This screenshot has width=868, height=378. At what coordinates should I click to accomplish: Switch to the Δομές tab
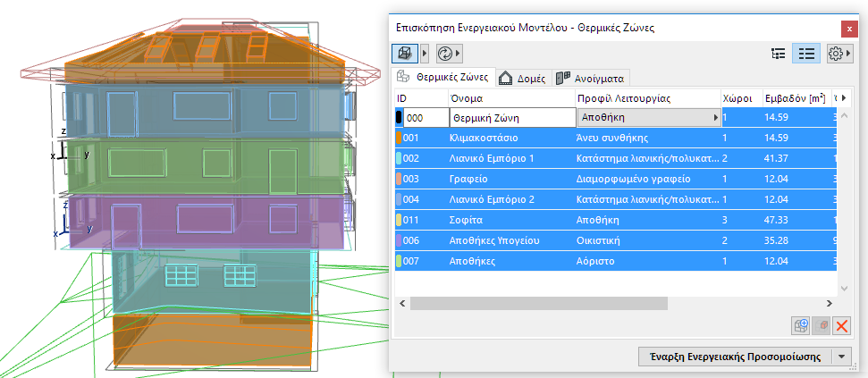click(x=523, y=78)
